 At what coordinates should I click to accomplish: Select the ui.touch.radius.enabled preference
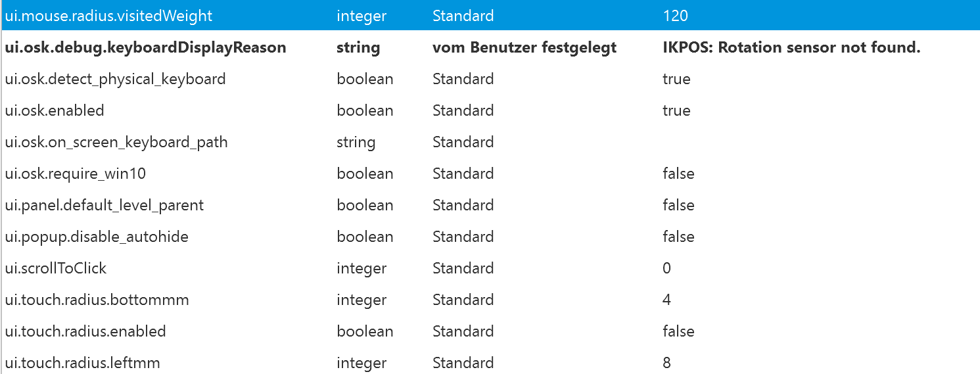(x=85, y=331)
